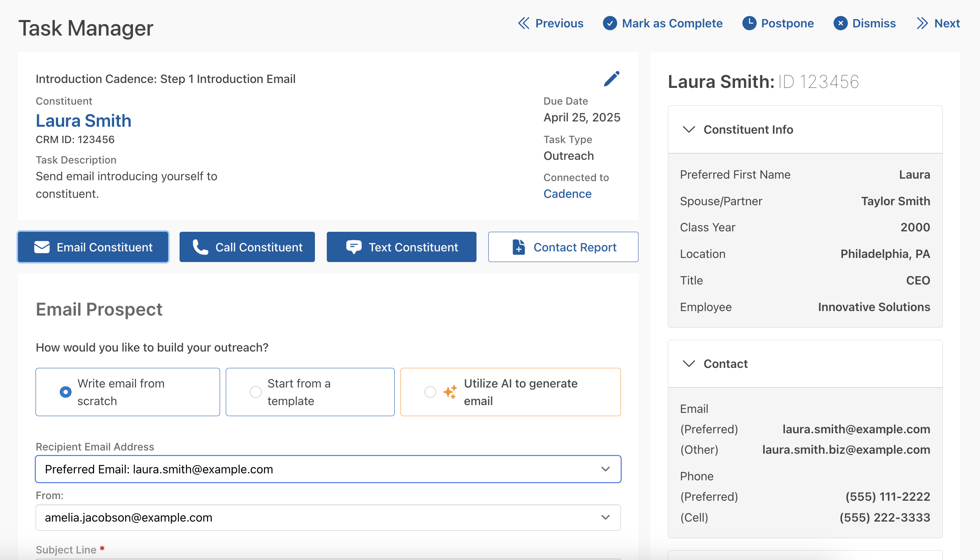Click the Mark as Complete checkmark icon
980x560 pixels.
tap(609, 23)
